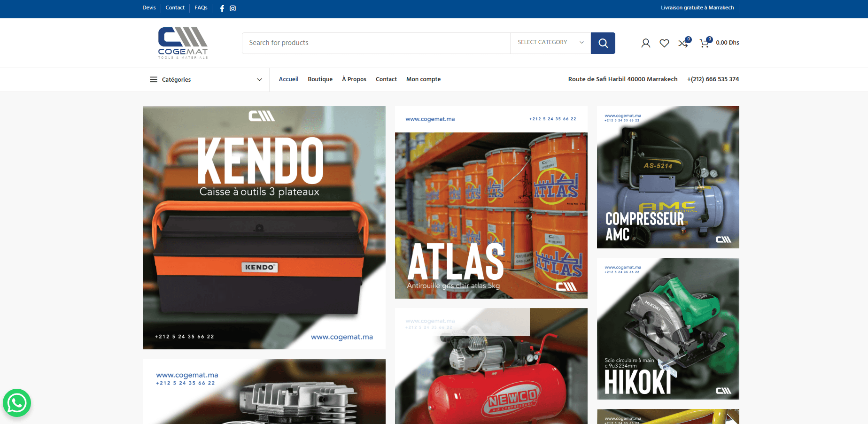868x424 pixels.
Task: Expand the Catégories menu
Action: coord(206,80)
